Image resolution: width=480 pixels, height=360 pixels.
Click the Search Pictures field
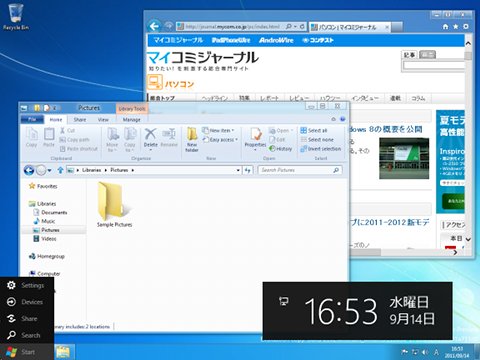[300, 170]
